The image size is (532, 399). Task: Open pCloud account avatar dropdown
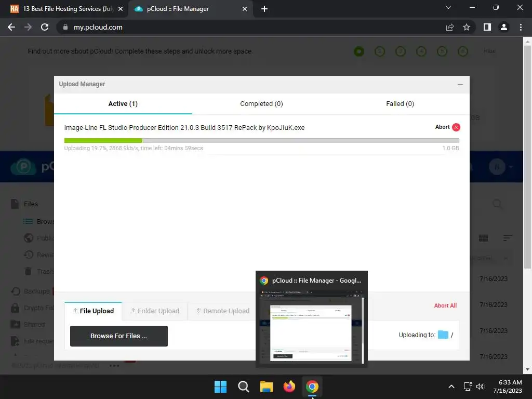click(501, 167)
